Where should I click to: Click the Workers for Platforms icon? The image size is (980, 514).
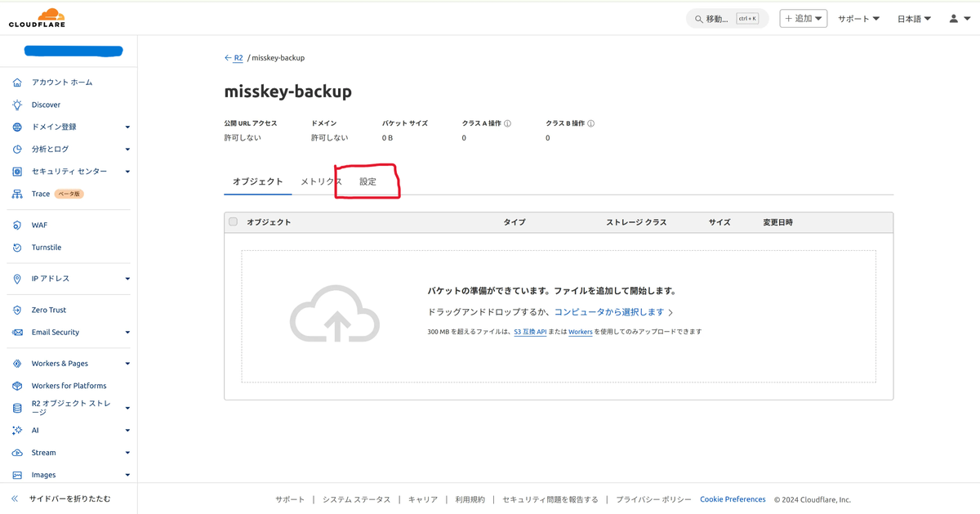(x=17, y=386)
